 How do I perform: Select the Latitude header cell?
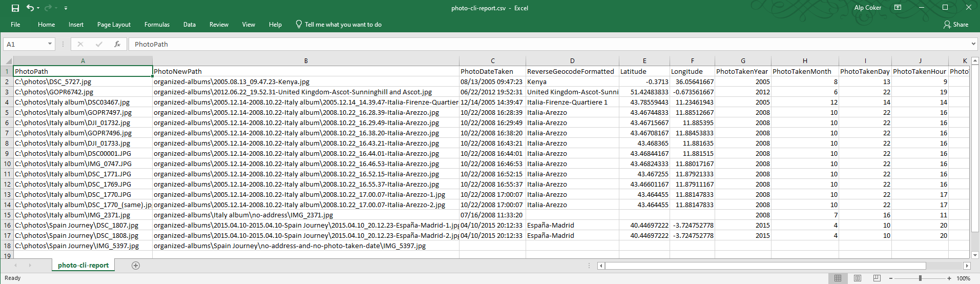[x=644, y=71]
